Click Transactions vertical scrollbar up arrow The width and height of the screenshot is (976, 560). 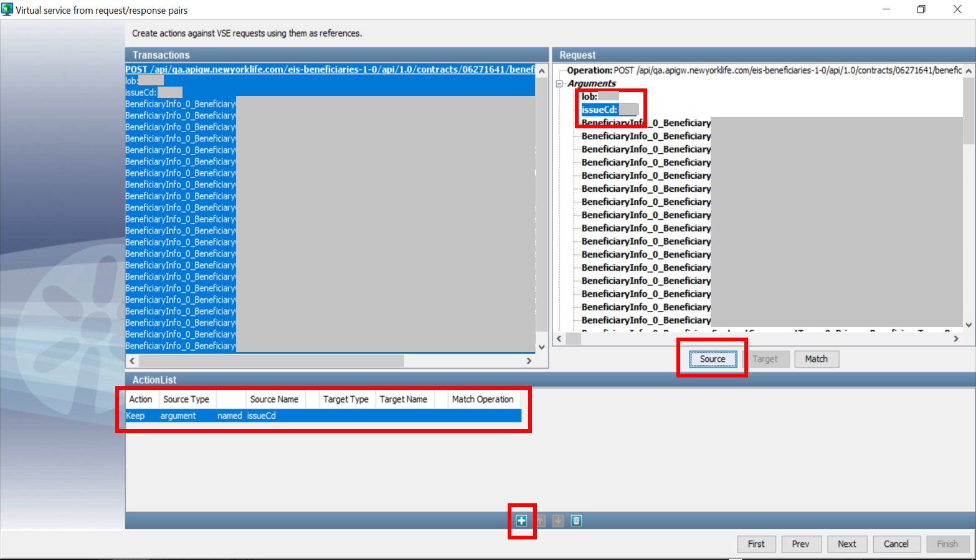(542, 70)
